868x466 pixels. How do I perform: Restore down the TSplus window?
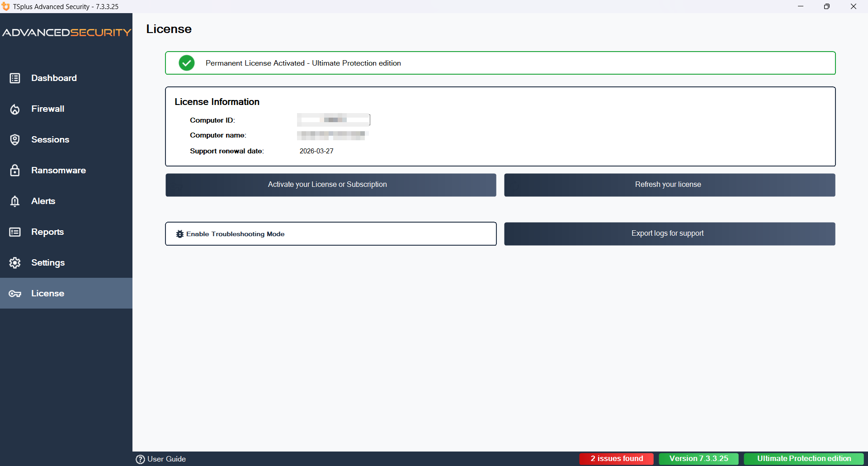(x=827, y=6)
